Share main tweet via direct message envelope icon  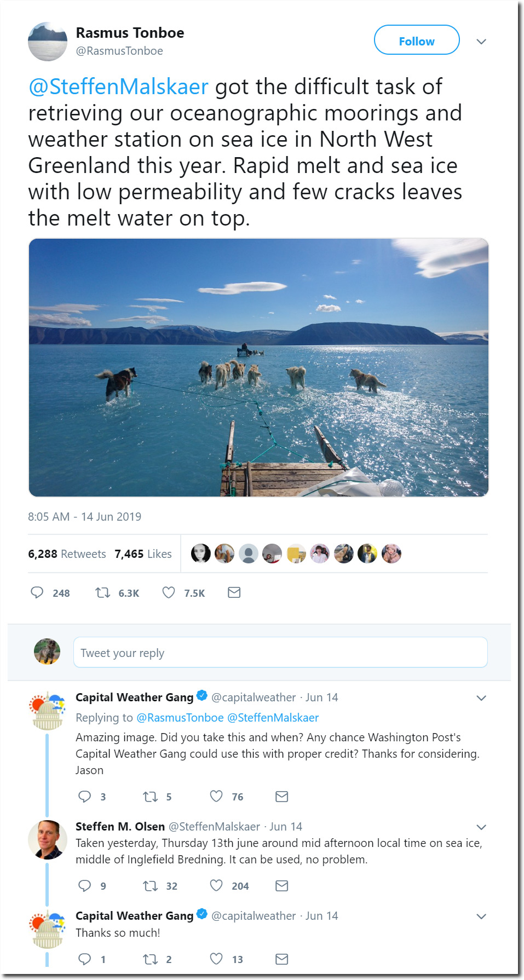pyautogui.click(x=234, y=592)
